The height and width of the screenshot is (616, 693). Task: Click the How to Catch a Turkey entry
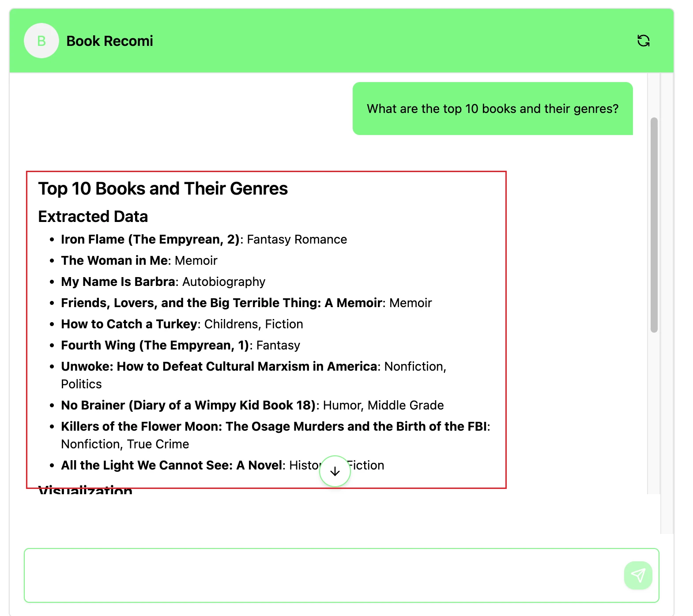click(x=182, y=324)
